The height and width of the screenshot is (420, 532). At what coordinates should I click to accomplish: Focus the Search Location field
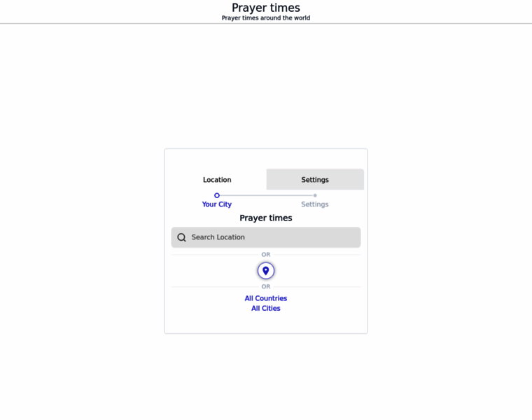click(x=266, y=237)
